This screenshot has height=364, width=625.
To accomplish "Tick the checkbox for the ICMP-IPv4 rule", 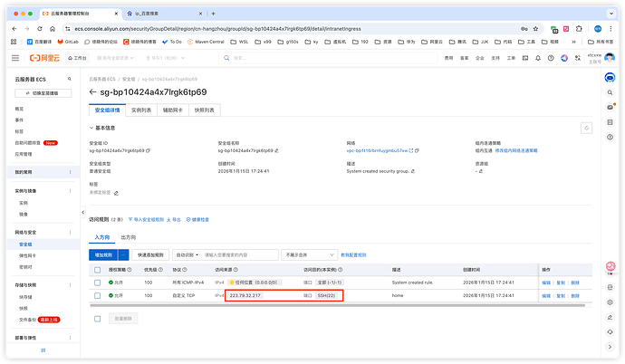I will tap(98, 283).
